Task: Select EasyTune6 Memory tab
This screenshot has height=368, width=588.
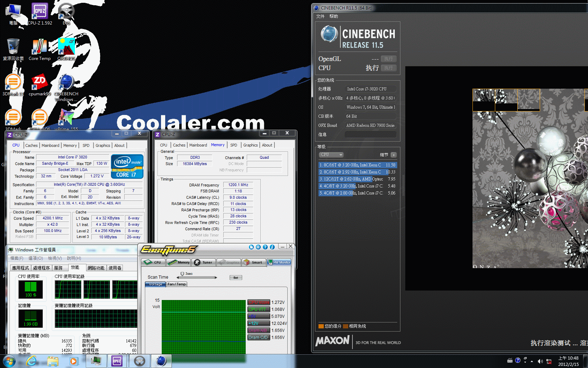Action: pyautogui.click(x=178, y=262)
